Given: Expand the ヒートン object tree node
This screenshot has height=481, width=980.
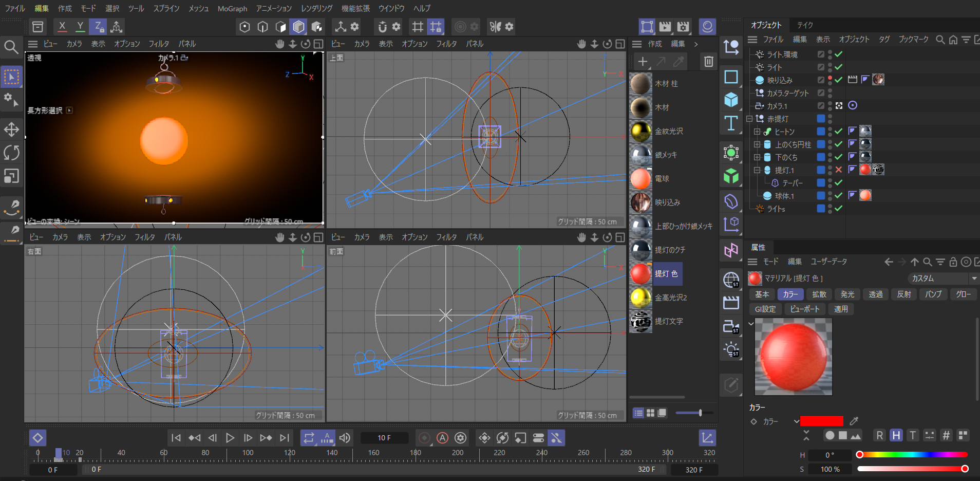Looking at the screenshot, I should [757, 132].
